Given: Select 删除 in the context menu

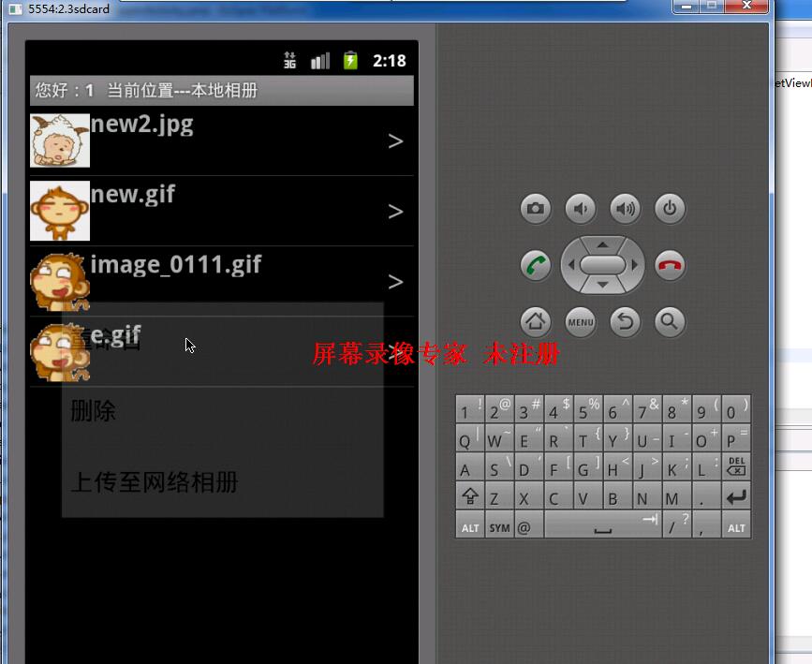Looking at the screenshot, I should (x=223, y=411).
